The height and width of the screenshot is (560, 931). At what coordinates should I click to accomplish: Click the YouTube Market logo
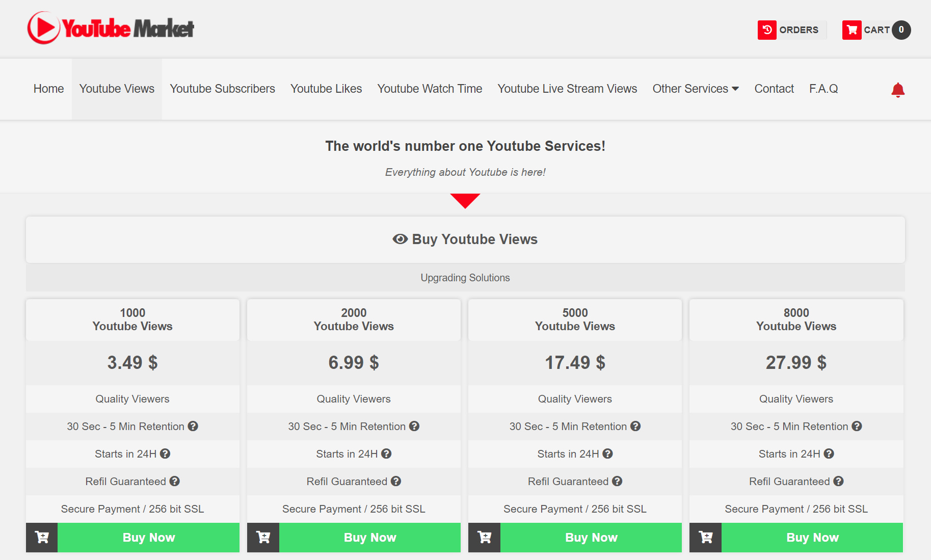[x=111, y=28]
